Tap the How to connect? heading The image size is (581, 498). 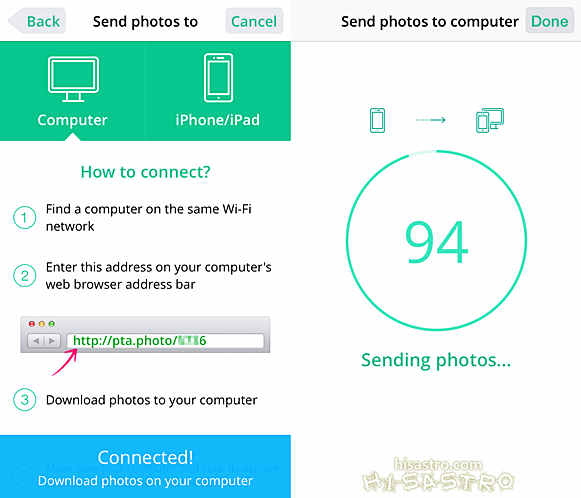coord(145,172)
